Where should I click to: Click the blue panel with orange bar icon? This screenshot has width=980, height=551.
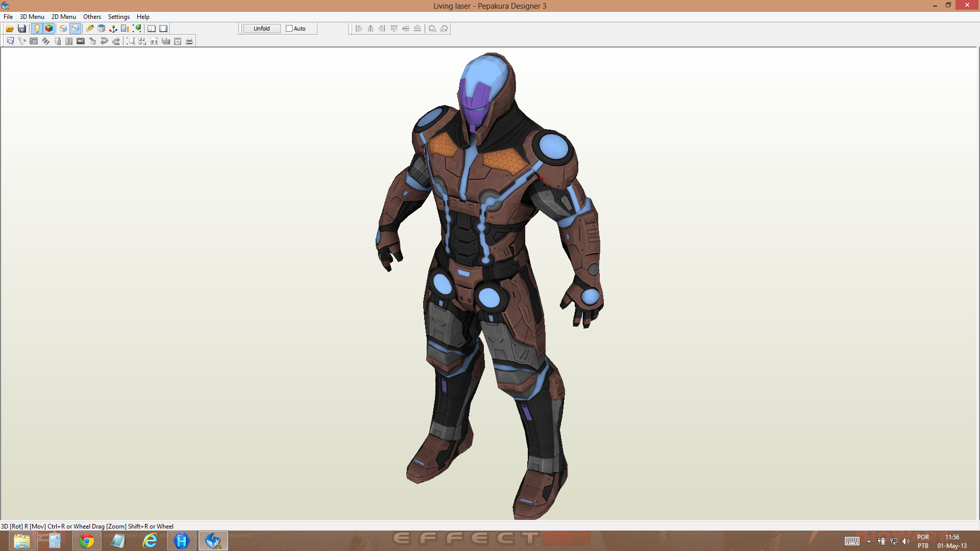(x=125, y=29)
